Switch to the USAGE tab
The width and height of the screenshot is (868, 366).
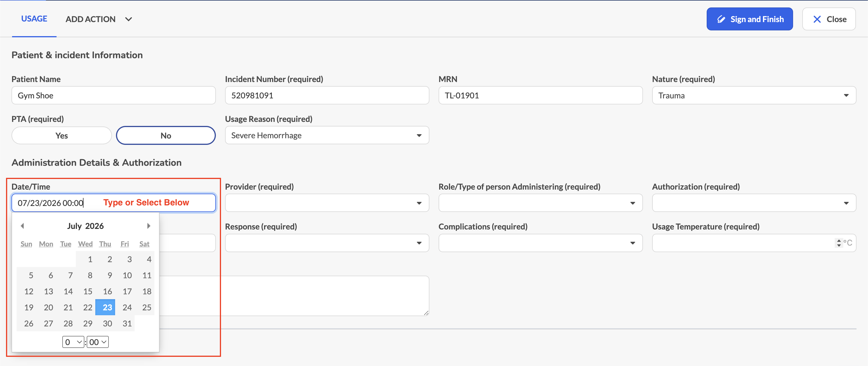point(34,19)
